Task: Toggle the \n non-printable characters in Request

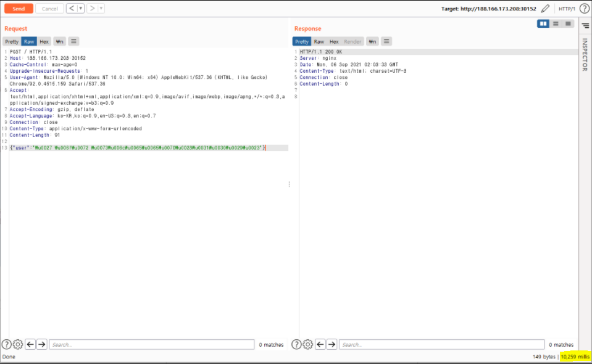Action: point(59,41)
